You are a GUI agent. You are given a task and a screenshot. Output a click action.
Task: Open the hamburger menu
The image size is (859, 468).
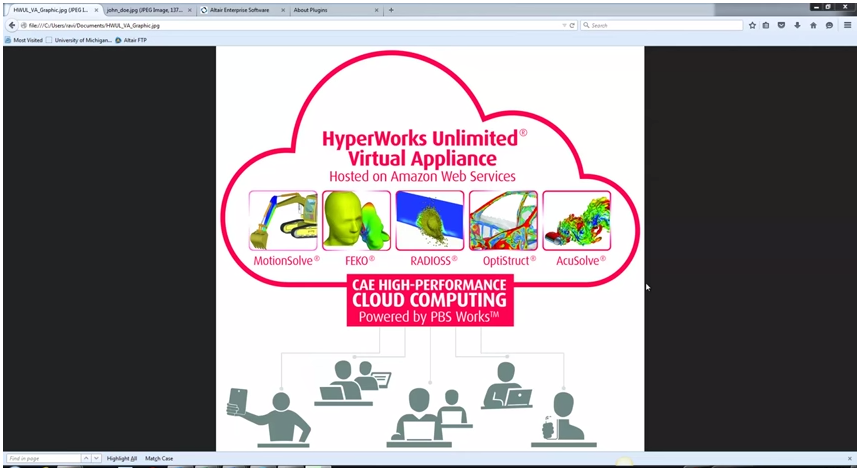pos(847,25)
